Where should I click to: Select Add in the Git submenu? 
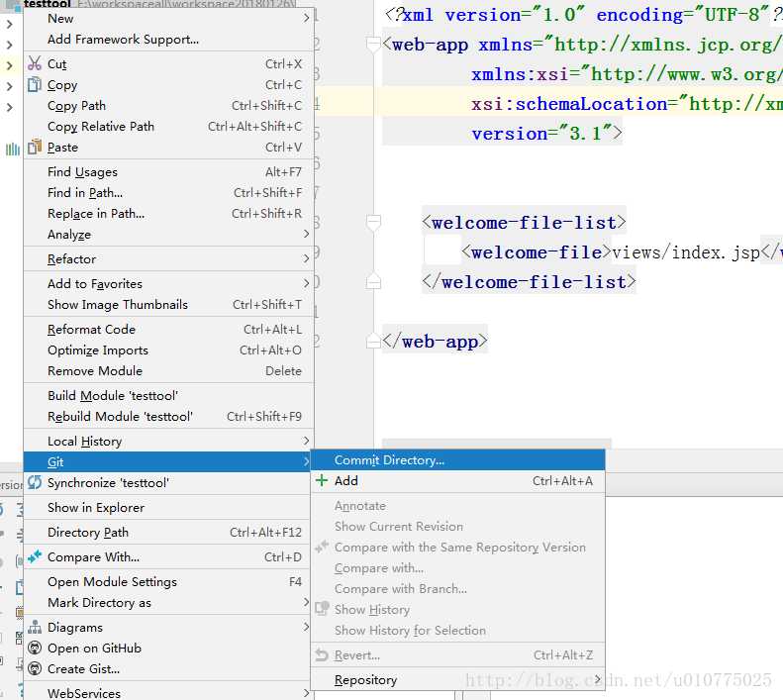point(458,480)
